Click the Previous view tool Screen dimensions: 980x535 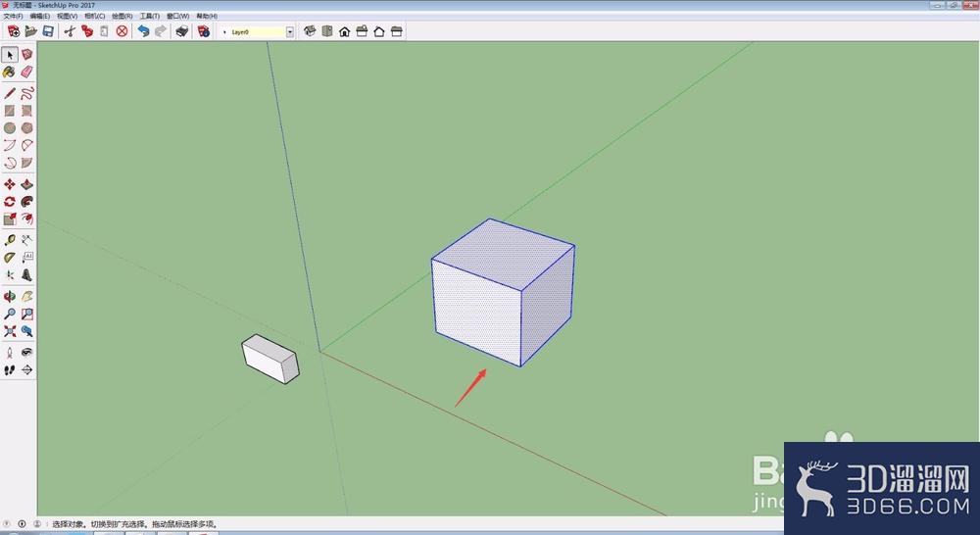(x=26, y=331)
